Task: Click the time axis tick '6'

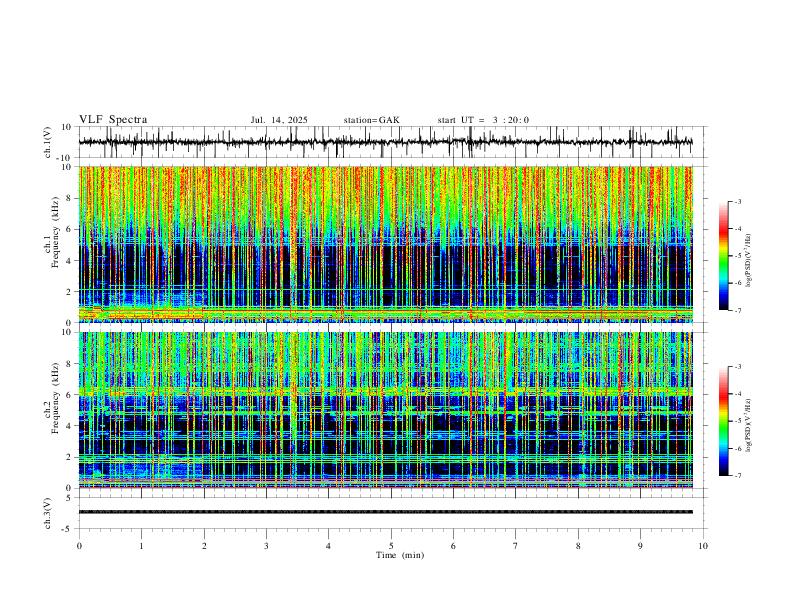Action: 453,546
